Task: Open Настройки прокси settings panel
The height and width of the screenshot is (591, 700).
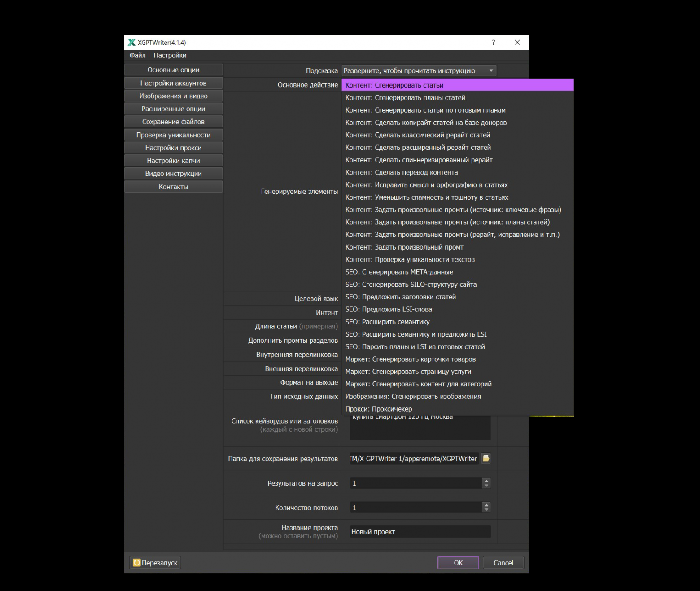Action: pyautogui.click(x=173, y=147)
